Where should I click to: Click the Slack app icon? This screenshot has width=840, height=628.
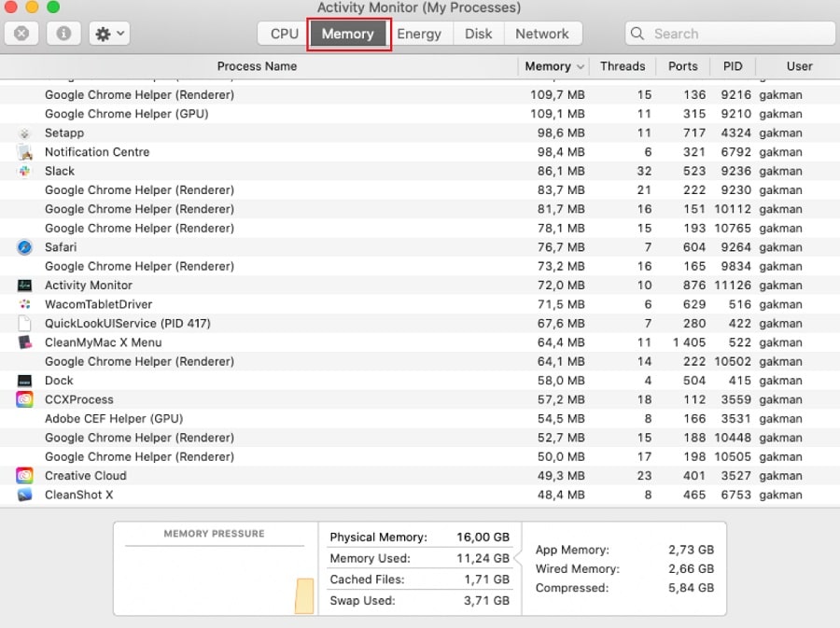tap(24, 172)
